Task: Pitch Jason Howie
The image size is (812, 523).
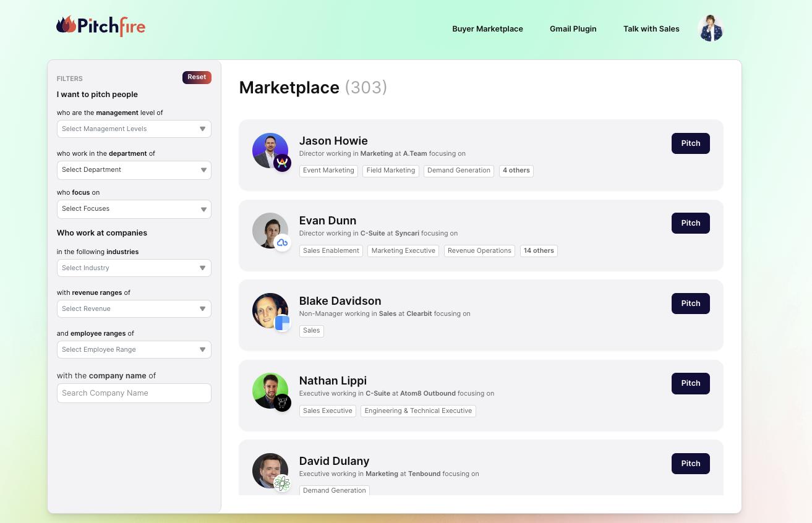Action: 691,143
